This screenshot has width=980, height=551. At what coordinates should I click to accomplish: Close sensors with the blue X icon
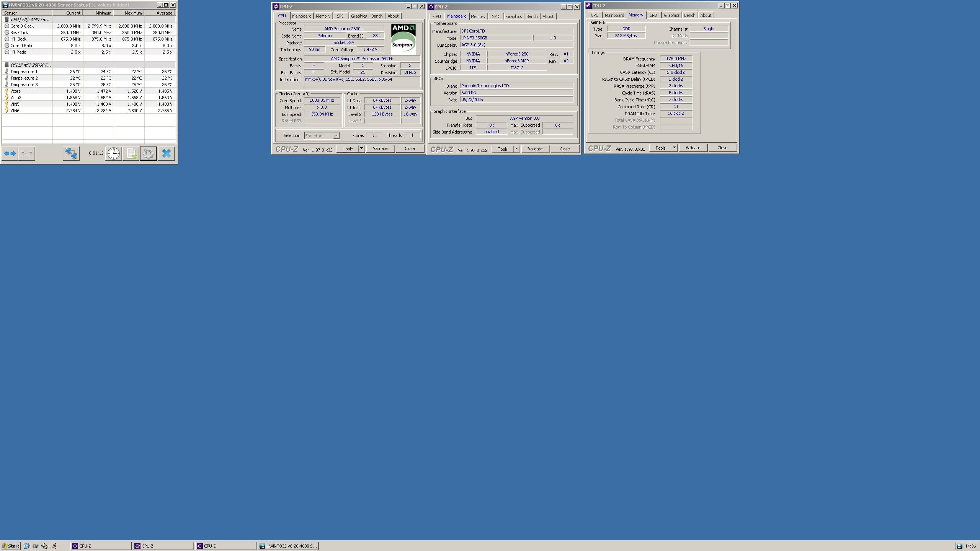166,153
